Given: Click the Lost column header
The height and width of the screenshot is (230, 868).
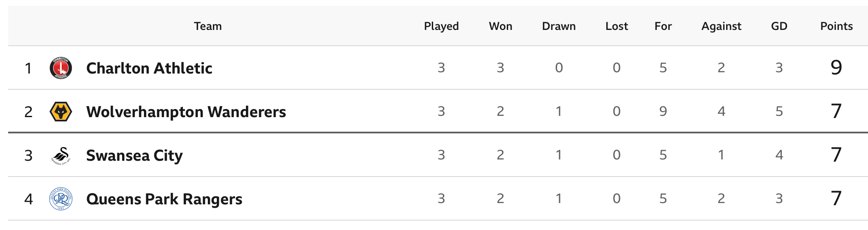Looking at the screenshot, I should tap(617, 26).
